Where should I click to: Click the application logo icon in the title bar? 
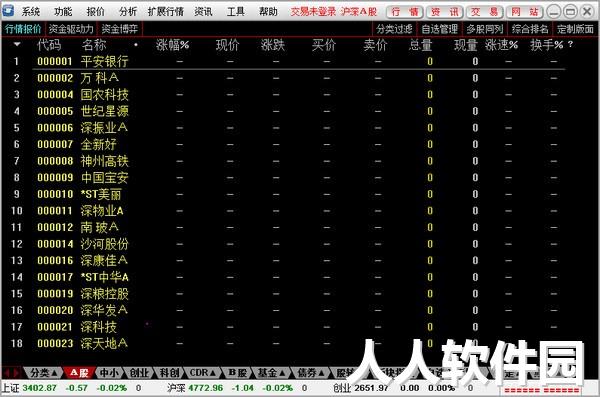8,10
